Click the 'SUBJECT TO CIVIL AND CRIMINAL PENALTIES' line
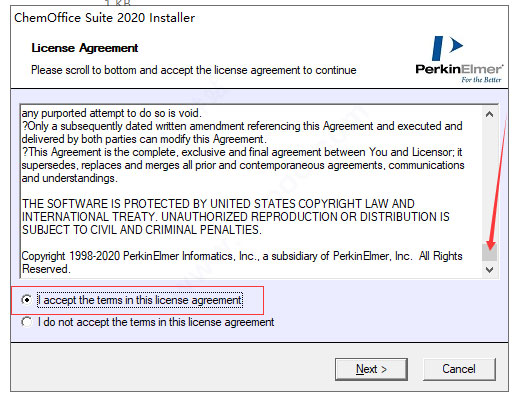Image resolution: width=515 pixels, height=398 pixels. pos(142,230)
